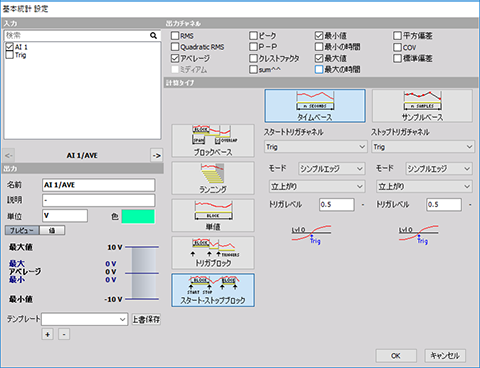Open the stop trigger モード dropdown
Screen dimensions: 480x368
tap(439, 169)
